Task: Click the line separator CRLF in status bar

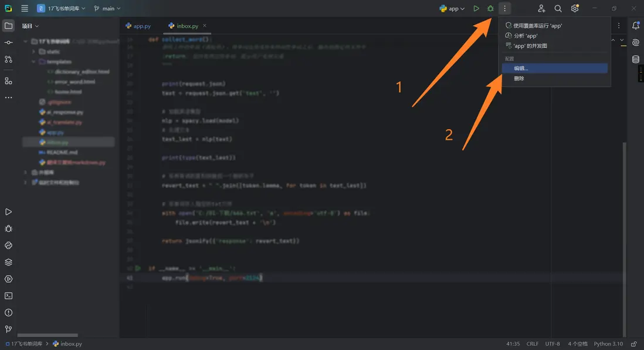Action: [x=533, y=344]
